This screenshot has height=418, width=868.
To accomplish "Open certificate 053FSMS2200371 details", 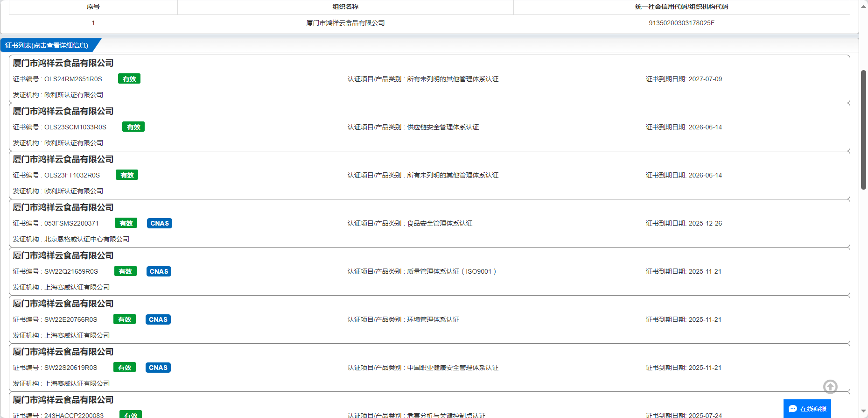I will 429,223.
